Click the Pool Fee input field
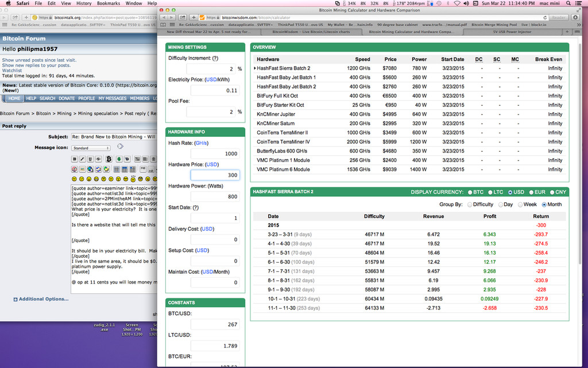 [211, 112]
